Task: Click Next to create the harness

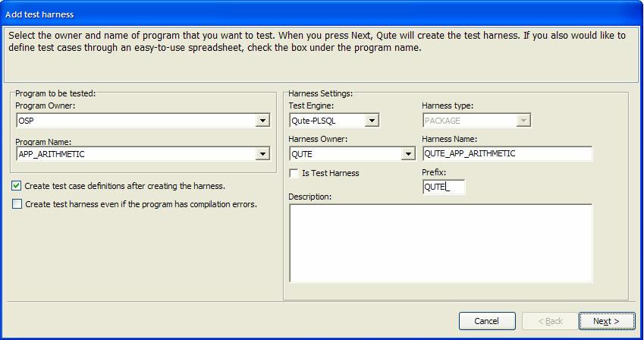Action: (x=606, y=321)
